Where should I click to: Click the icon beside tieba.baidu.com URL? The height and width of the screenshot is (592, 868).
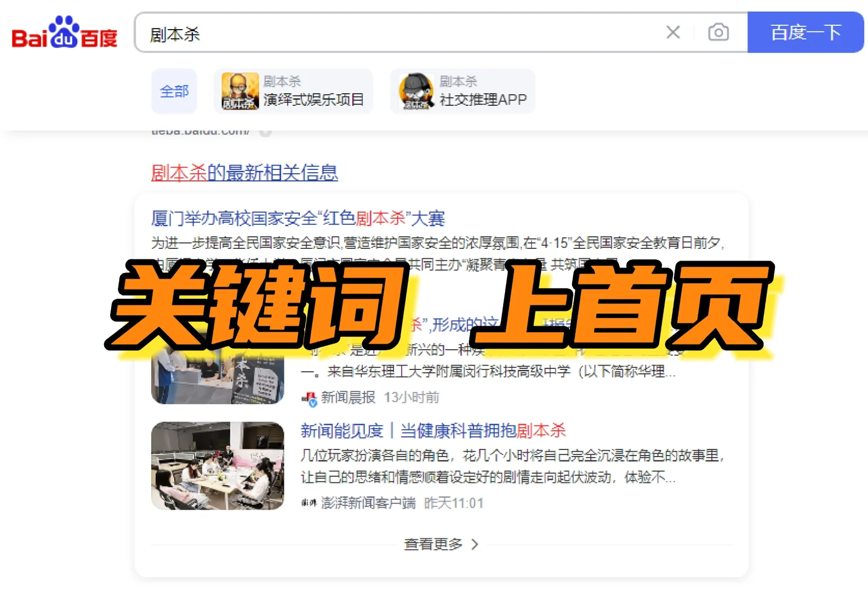tap(265, 132)
